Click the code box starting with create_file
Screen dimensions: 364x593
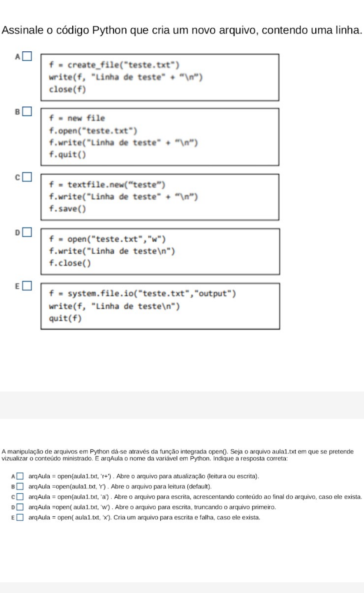160,77
